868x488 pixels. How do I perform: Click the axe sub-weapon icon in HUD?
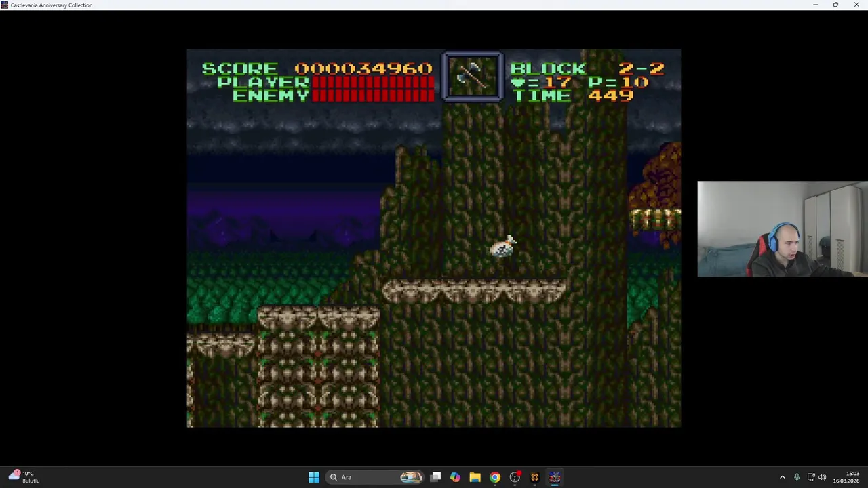(x=472, y=76)
